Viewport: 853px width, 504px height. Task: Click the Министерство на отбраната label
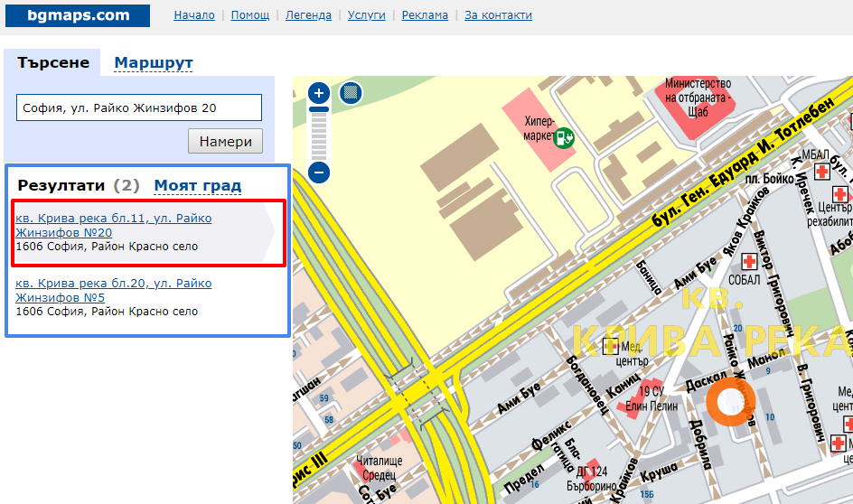(698, 98)
